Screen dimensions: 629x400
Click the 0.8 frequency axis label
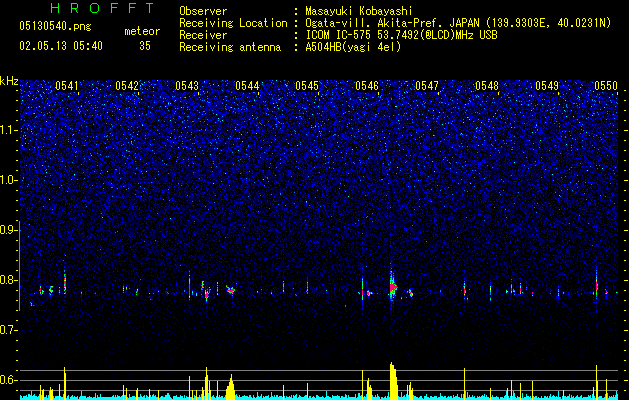[x=9, y=280]
